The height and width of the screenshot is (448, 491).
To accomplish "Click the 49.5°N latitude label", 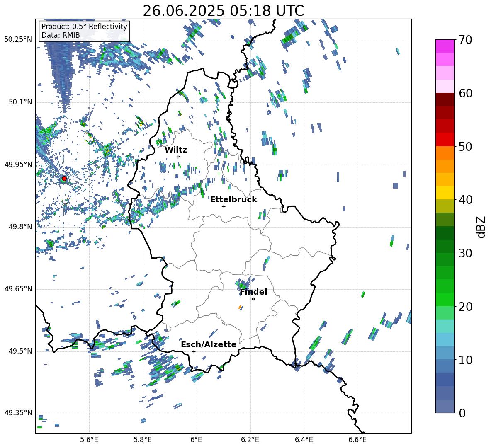I will click(20, 351).
